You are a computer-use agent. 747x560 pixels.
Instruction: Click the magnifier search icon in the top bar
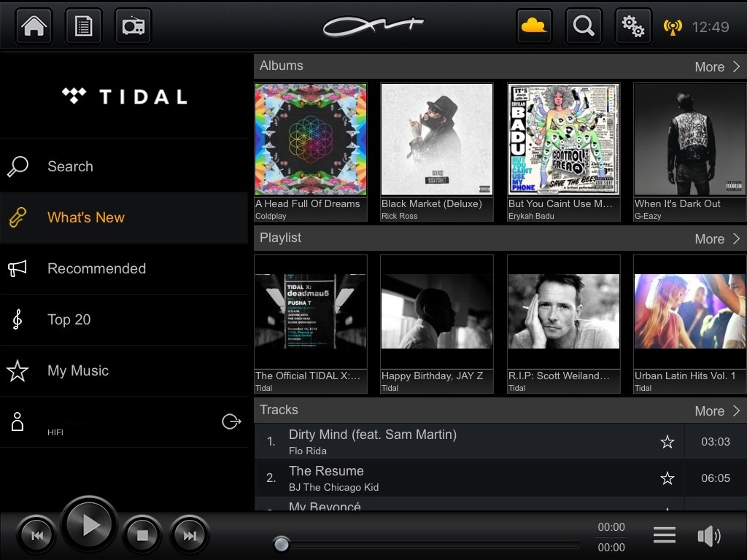(x=584, y=26)
